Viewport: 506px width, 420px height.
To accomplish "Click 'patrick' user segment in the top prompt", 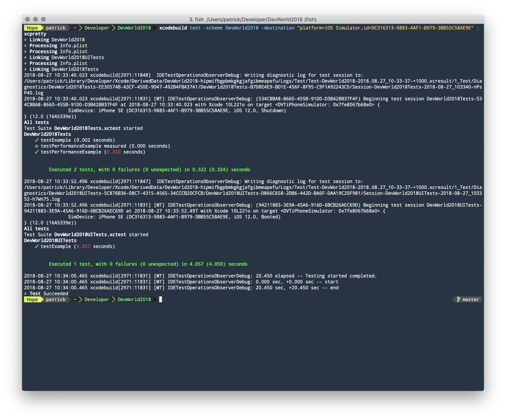I will pyautogui.click(x=56, y=28).
